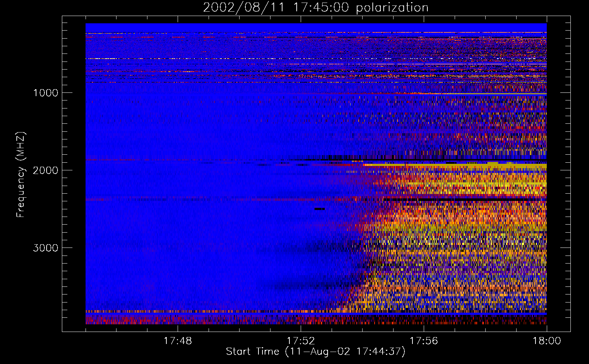Click the plot title '2002/08/11 17:45:00 polarization'
Viewport: 589px width, 364px height.
coord(316,7)
